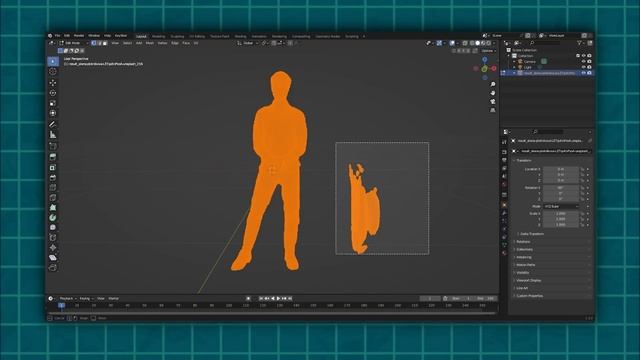
Task: Select the Select Box tool
Action: point(53,62)
